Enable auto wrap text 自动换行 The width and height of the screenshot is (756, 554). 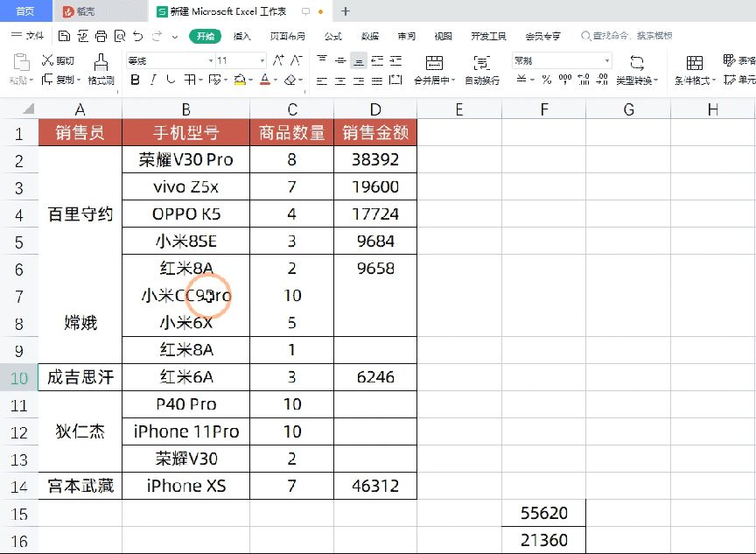pos(481,70)
